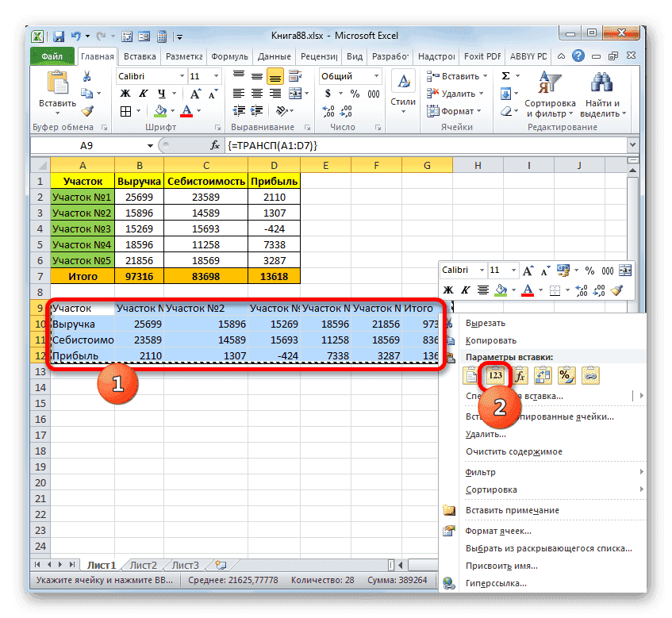This screenshot has height=618, width=672.
Task: Select the paste Values (123) option
Action: (x=496, y=374)
